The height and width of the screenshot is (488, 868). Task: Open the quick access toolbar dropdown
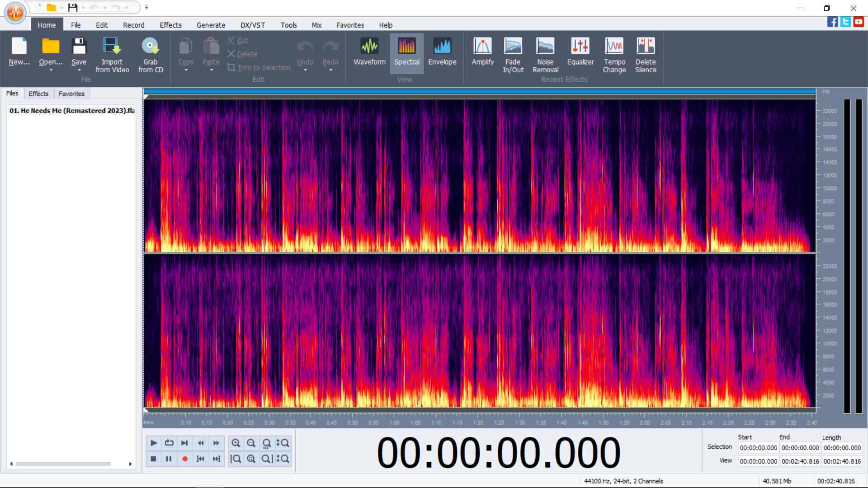(x=146, y=8)
